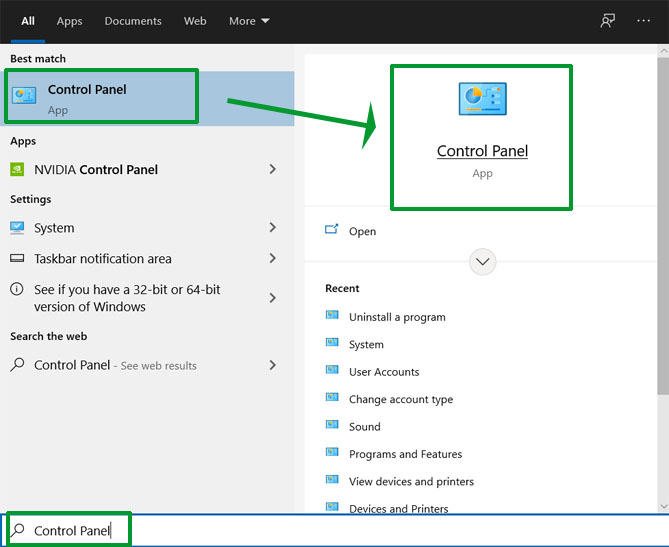Open recent item Sound

365,427
